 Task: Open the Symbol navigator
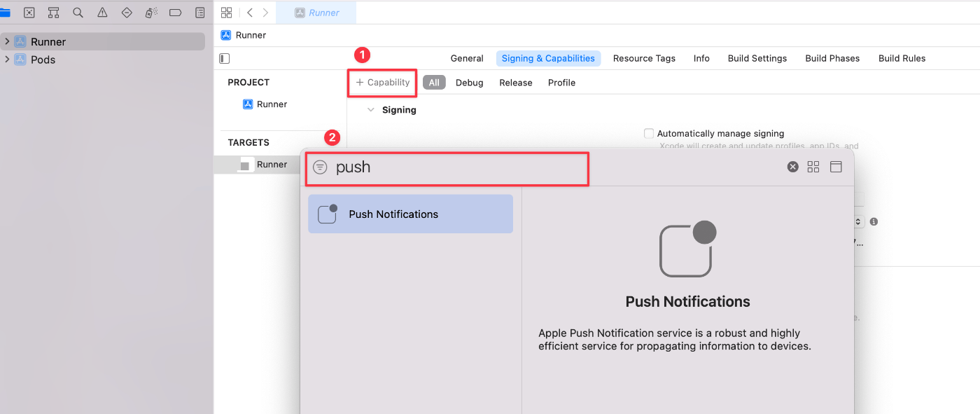coord(54,13)
